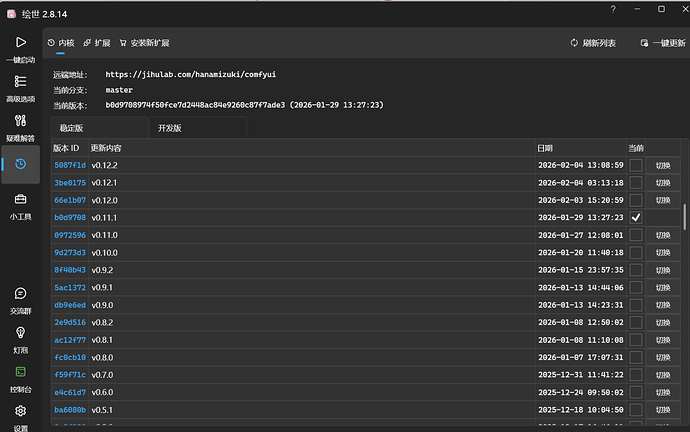Click 一键更新 one-click update button

(663, 43)
